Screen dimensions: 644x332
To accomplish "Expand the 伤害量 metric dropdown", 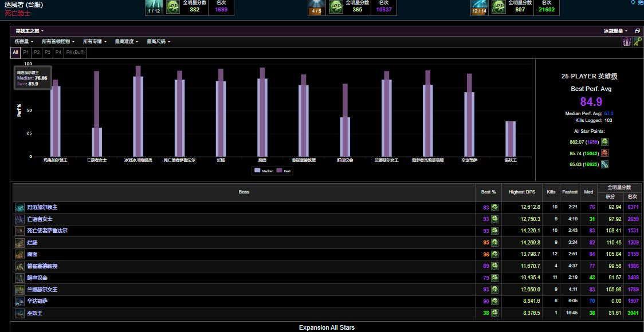I will pos(23,41).
